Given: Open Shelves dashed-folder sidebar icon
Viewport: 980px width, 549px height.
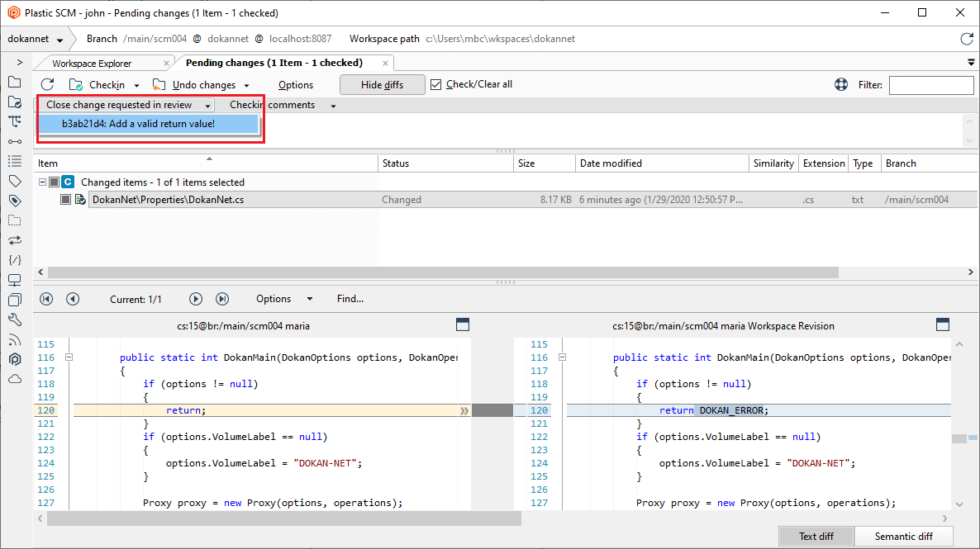Looking at the screenshot, I should [x=15, y=220].
